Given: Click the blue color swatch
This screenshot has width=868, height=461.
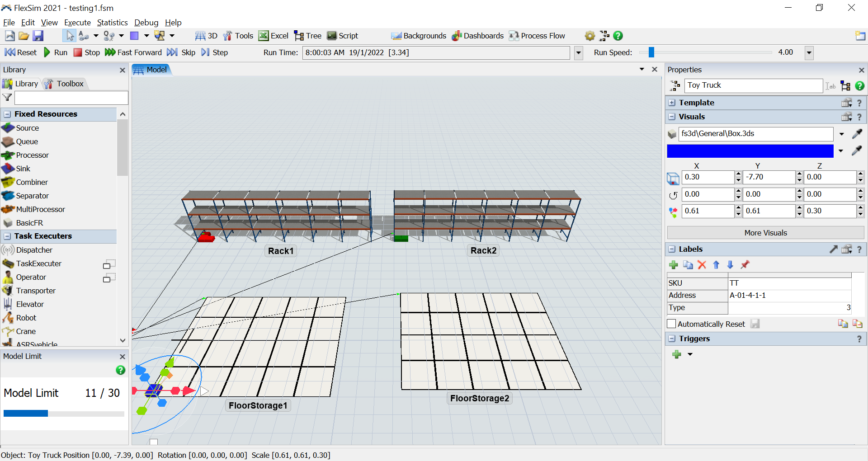Looking at the screenshot, I should click(750, 151).
